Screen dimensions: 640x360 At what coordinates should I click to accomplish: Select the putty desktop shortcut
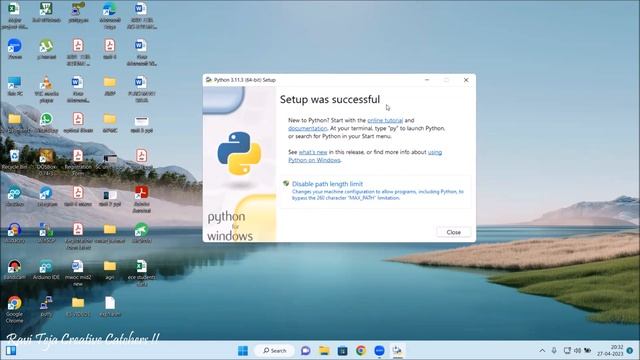pos(47,307)
